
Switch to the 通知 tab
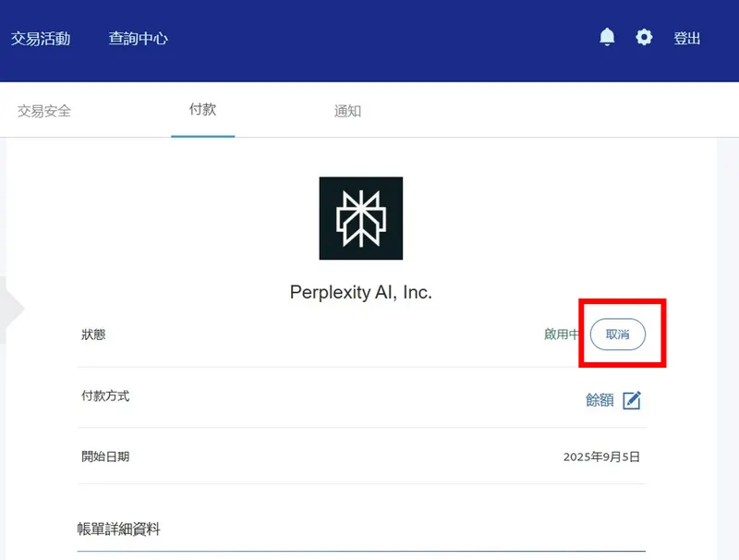348,111
